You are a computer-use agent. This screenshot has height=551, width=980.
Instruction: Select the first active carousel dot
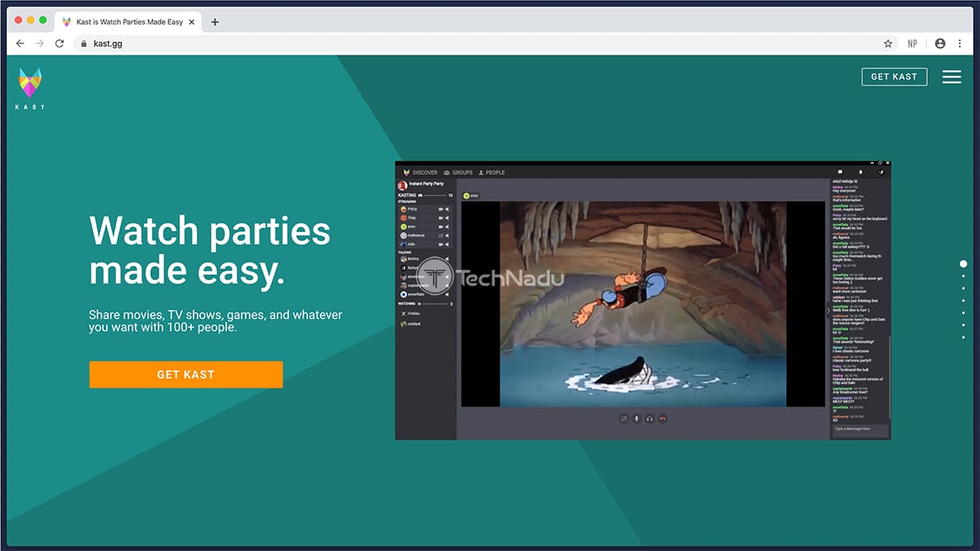pos(964,264)
